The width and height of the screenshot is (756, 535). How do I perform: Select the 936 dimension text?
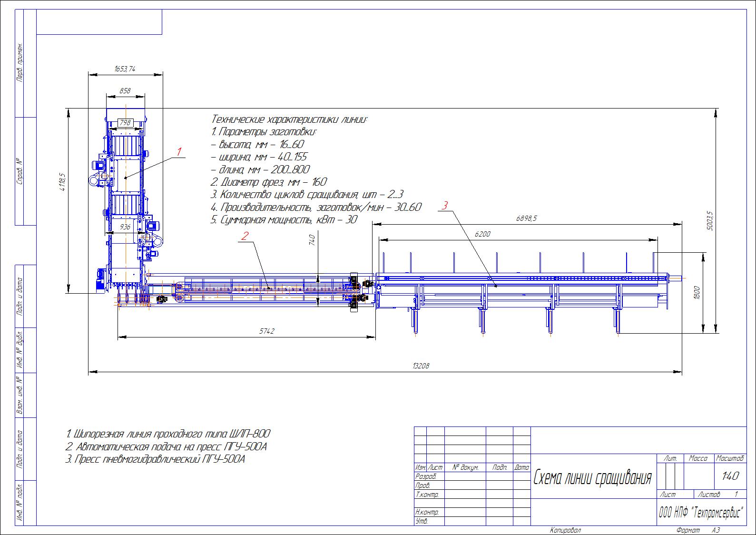click(125, 227)
